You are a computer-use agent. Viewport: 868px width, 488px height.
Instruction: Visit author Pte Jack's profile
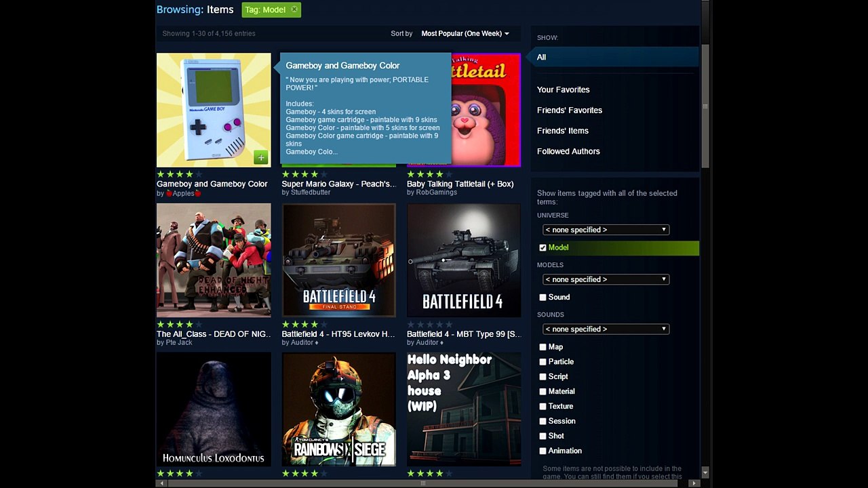[179, 343]
